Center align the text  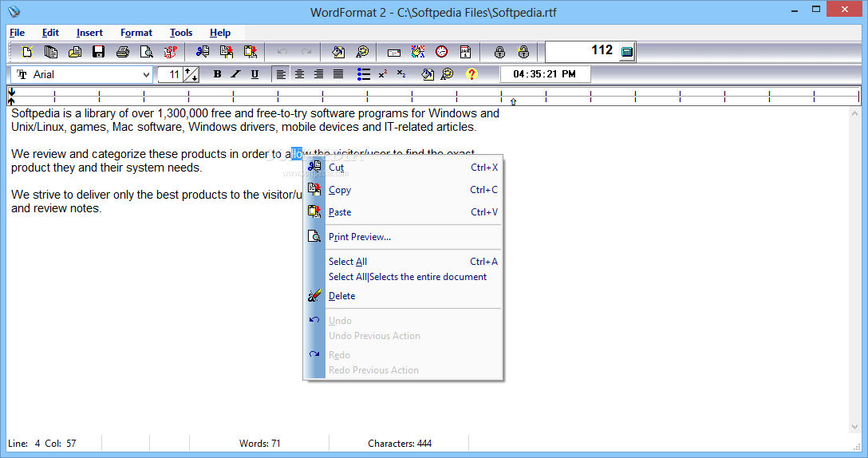[299, 74]
